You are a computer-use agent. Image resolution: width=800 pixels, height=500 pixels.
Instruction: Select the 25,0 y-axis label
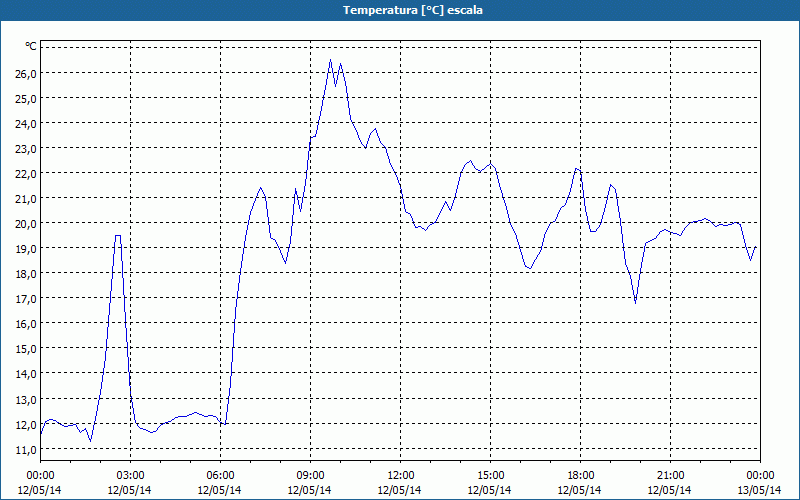click(26, 99)
